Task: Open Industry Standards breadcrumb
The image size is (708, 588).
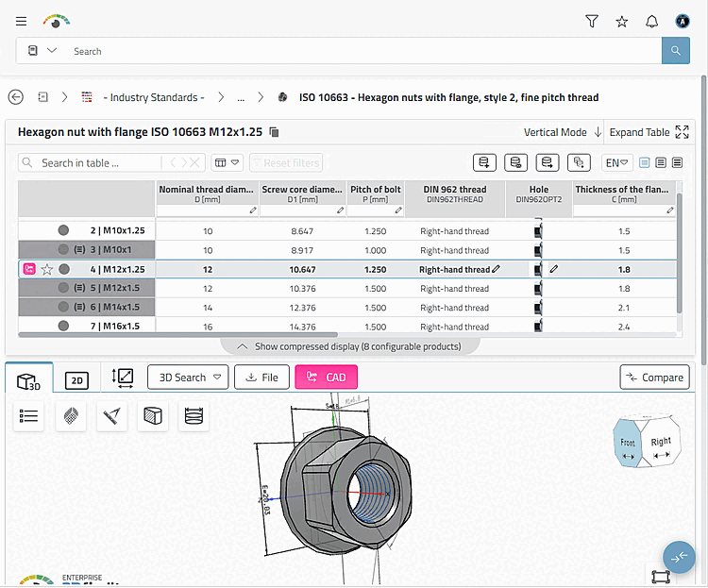Action: point(154,97)
